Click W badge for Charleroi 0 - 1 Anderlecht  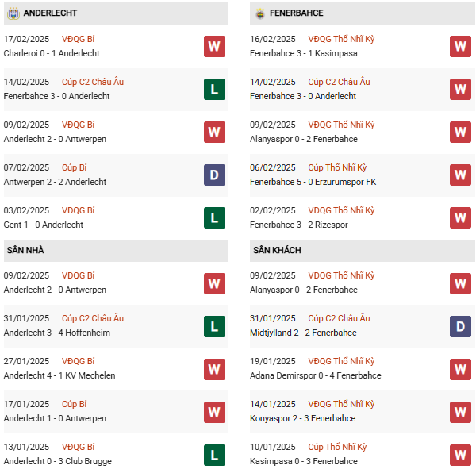(214, 46)
